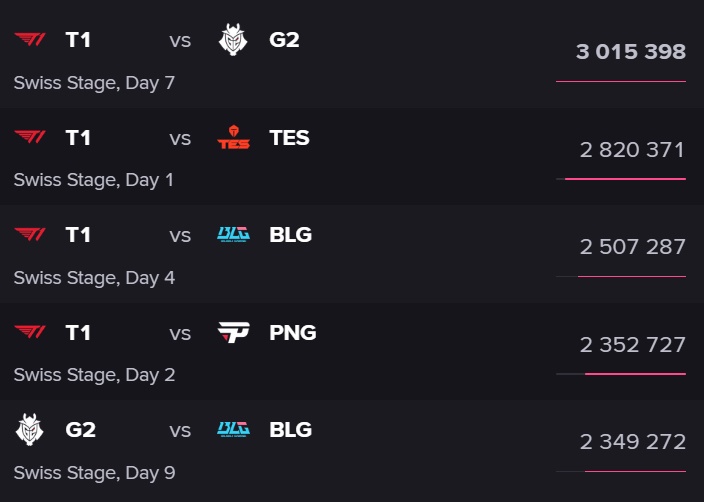Click the T1 logo in the PNG match row
The image size is (704, 502).
click(x=30, y=333)
